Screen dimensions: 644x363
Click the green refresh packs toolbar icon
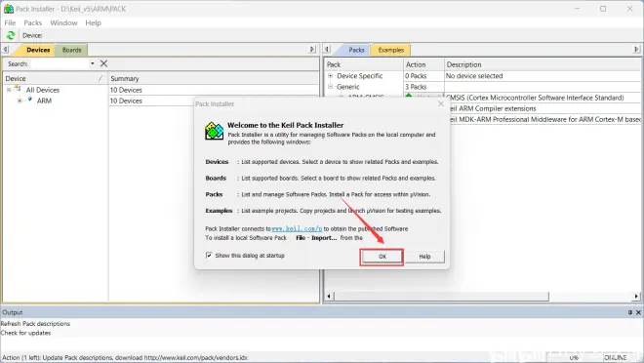click(11, 35)
